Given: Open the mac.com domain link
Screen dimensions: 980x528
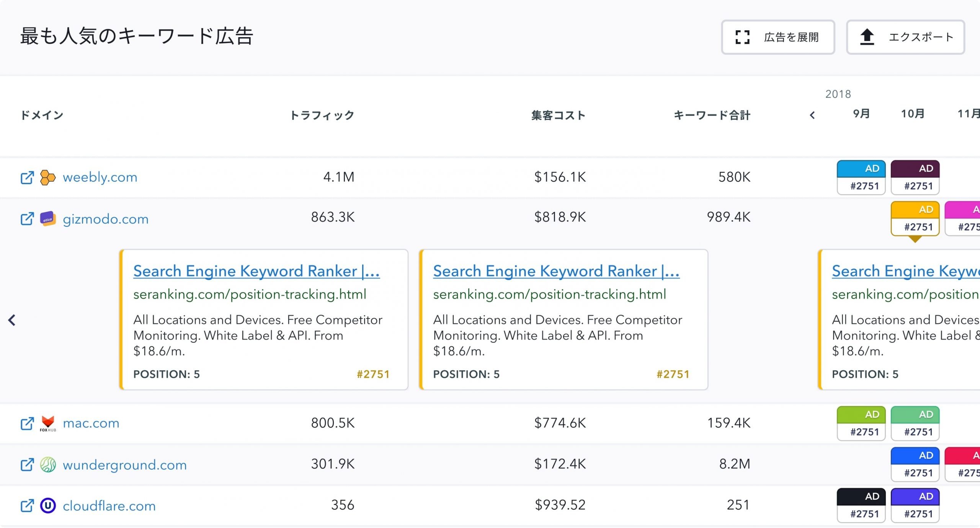Looking at the screenshot, I should point(91,423).
